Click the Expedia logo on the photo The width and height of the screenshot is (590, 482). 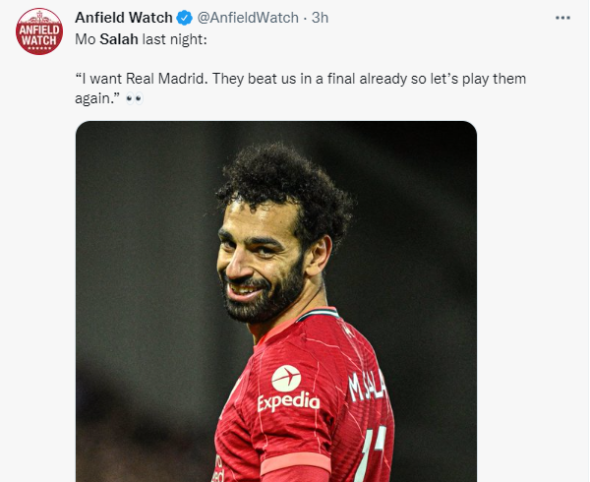coord(288,389)
